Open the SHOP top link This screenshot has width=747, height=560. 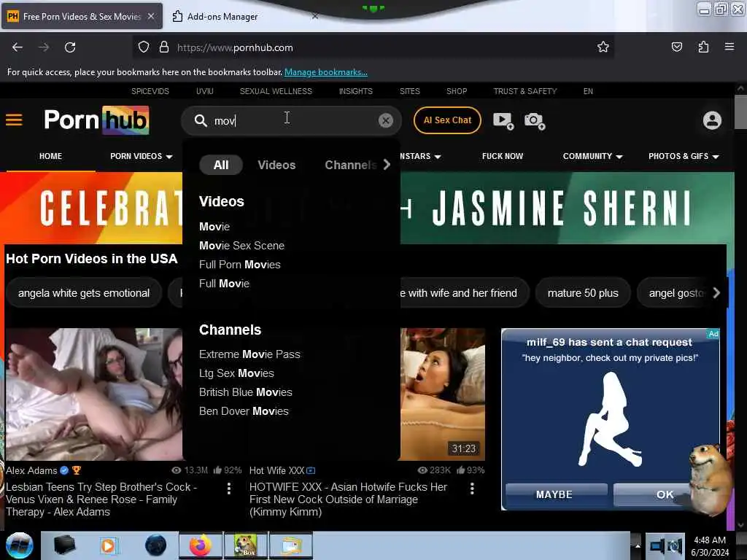pos(457,91)
